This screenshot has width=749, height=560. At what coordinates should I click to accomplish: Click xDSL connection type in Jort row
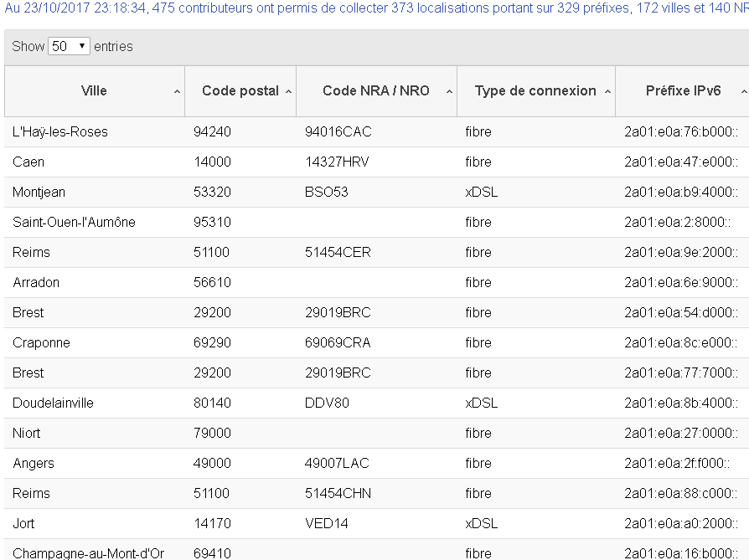[x=482, y=524]
